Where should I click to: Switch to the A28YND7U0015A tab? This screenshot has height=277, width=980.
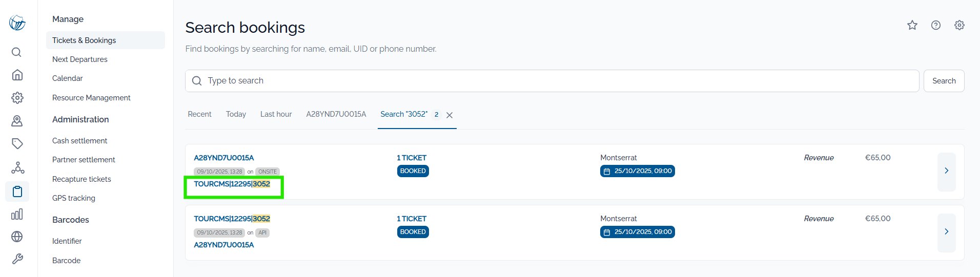tap(336, 114)
